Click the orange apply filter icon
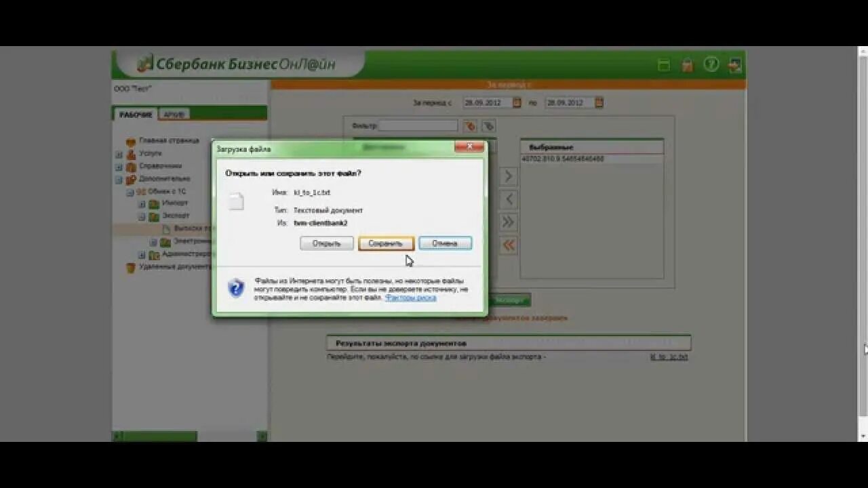Image resolution: width=868 pixels, height=488 pixels. (x=470, y=126)
